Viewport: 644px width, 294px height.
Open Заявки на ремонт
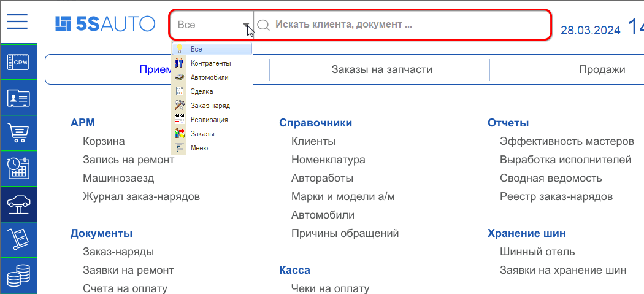tap(128, 270)
